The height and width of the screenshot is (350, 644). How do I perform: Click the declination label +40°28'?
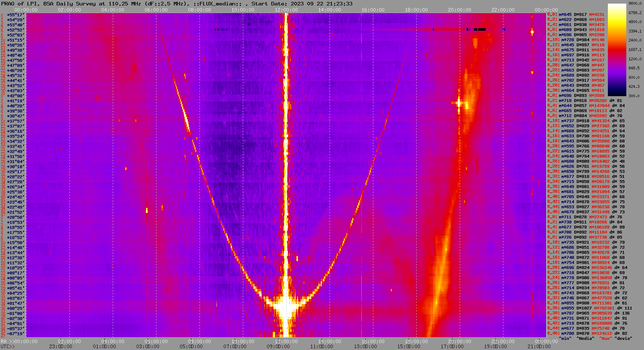pyautogui.click(x=16, y=106)
